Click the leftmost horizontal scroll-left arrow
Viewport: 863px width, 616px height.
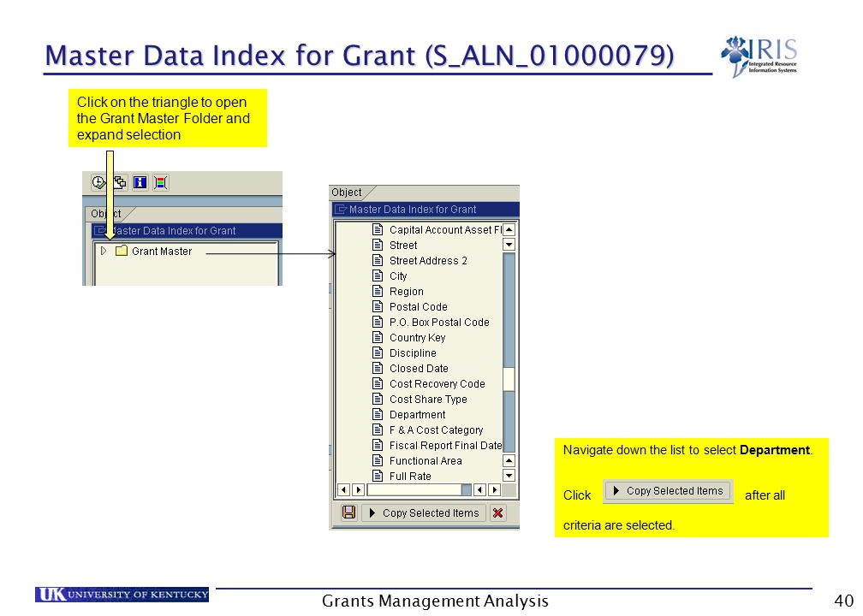(x=343, y=489)
